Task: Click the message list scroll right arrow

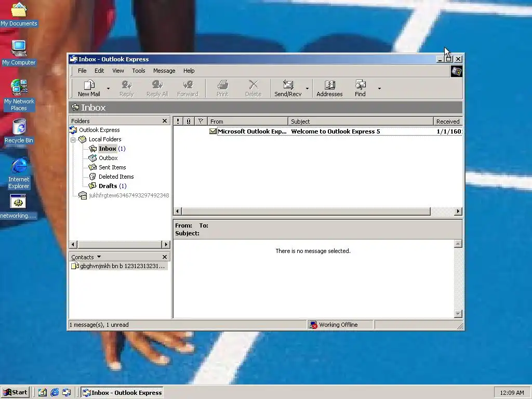Action: tap(458, 211)
